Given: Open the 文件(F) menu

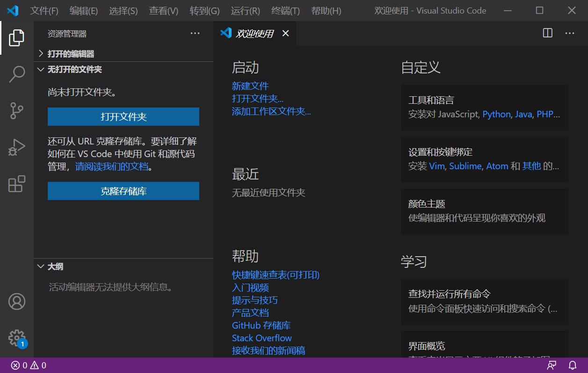Looking at the screenshot, I should point(44,11).
